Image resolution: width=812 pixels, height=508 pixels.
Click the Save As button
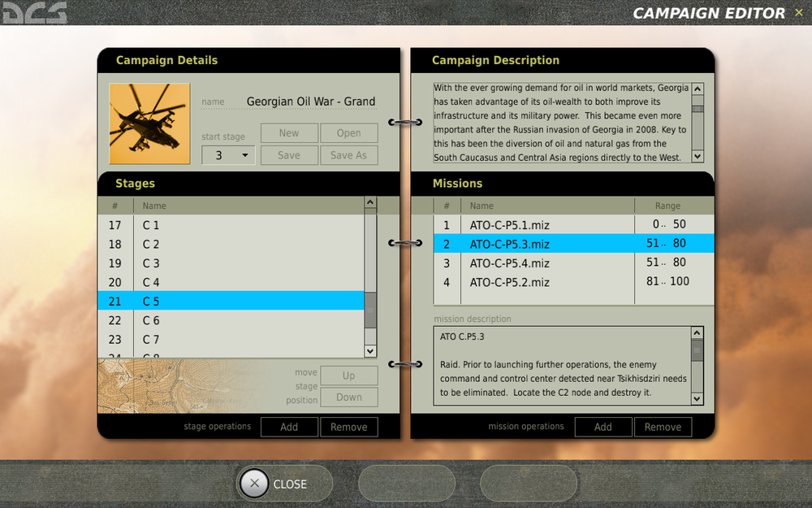click(349, 155)
